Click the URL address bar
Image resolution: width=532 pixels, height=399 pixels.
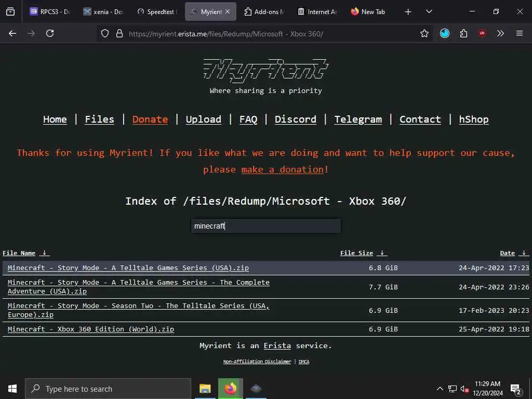click(x=264, y=34)
